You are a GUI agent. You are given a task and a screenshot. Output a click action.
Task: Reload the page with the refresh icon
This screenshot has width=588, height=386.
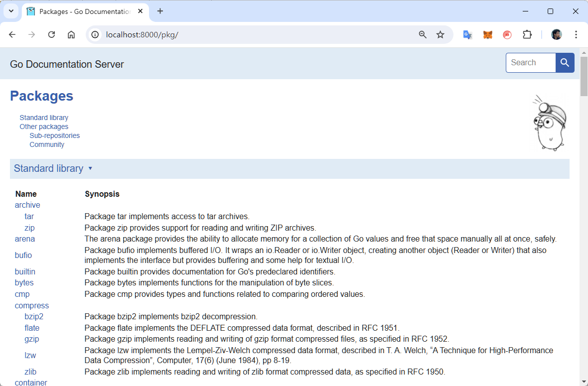point(51,35)
